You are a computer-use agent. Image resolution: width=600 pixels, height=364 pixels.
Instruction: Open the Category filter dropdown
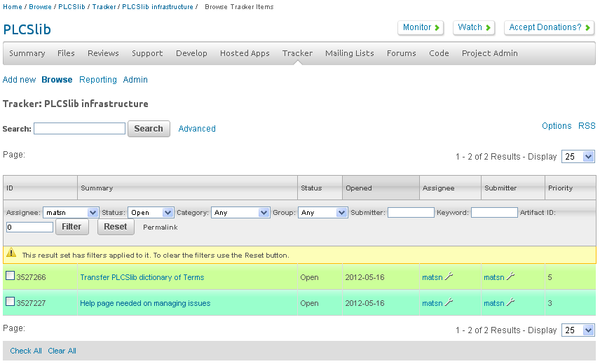(240, 212)
